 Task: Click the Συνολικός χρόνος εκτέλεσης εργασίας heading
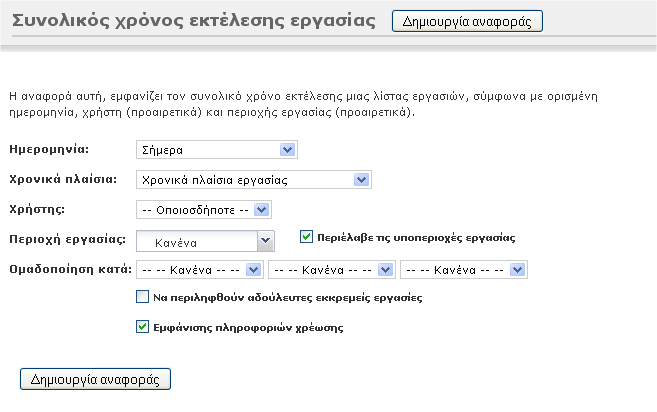pos(193,21)
